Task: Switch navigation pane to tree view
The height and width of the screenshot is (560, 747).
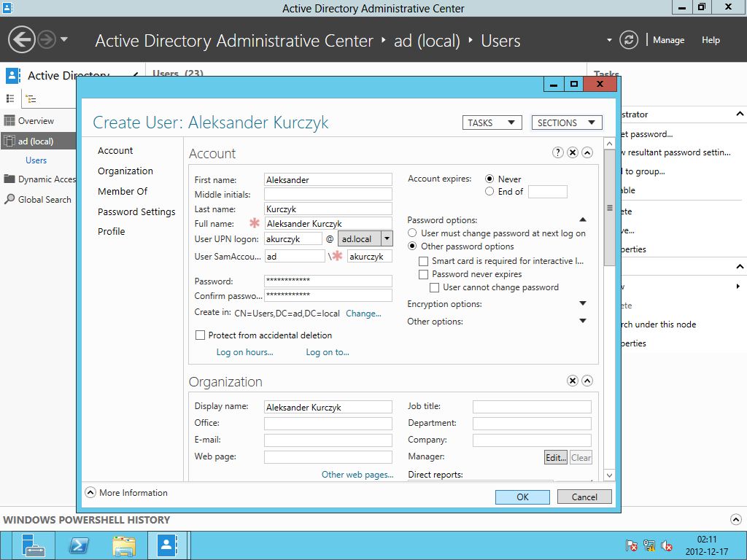Action: pyautogui.click(x=31, y=99)
